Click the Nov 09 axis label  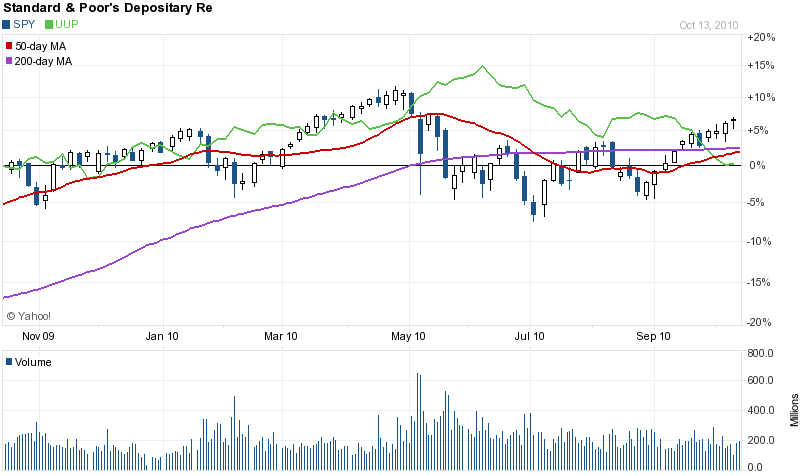35,336
